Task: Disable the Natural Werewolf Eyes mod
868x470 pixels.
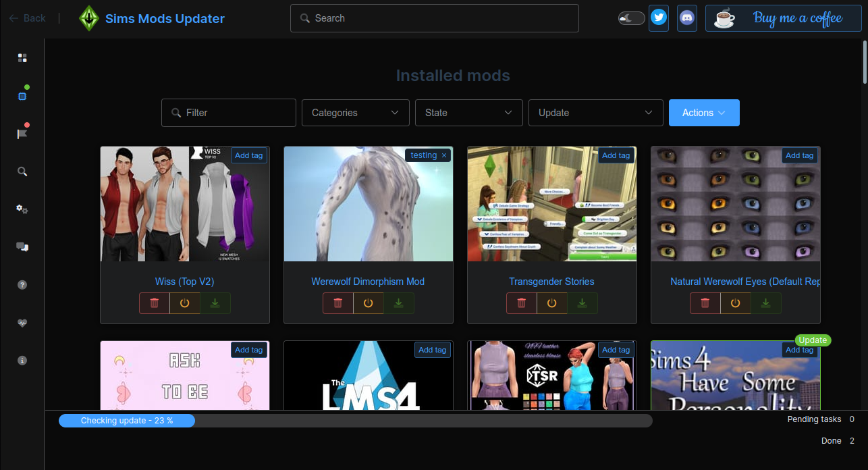Action: click(x=735, y=303)
